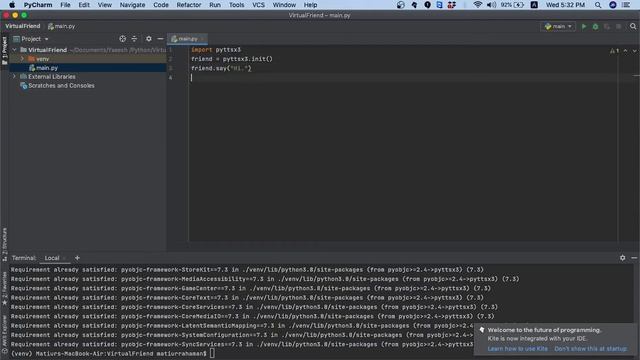This screenshot has height=360, width=640.
Task: Run the main configuration with green play button
Action: pos(584,27)
